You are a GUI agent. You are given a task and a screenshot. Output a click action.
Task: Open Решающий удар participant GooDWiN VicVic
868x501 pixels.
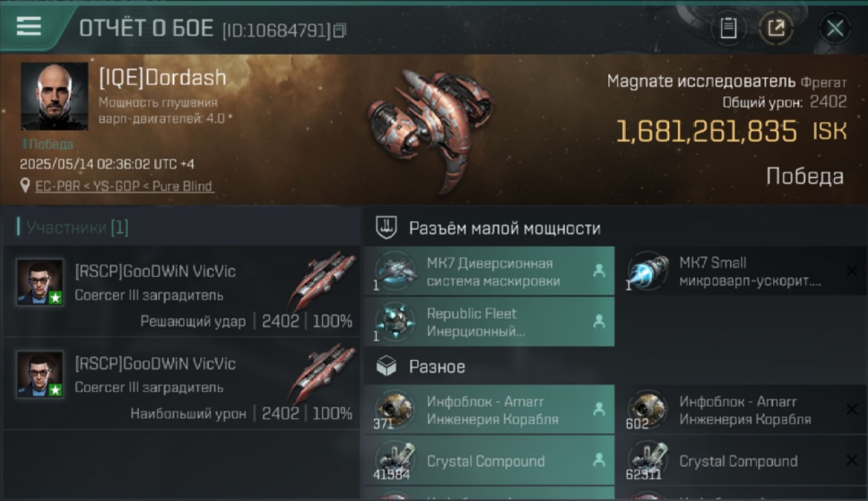182,291
